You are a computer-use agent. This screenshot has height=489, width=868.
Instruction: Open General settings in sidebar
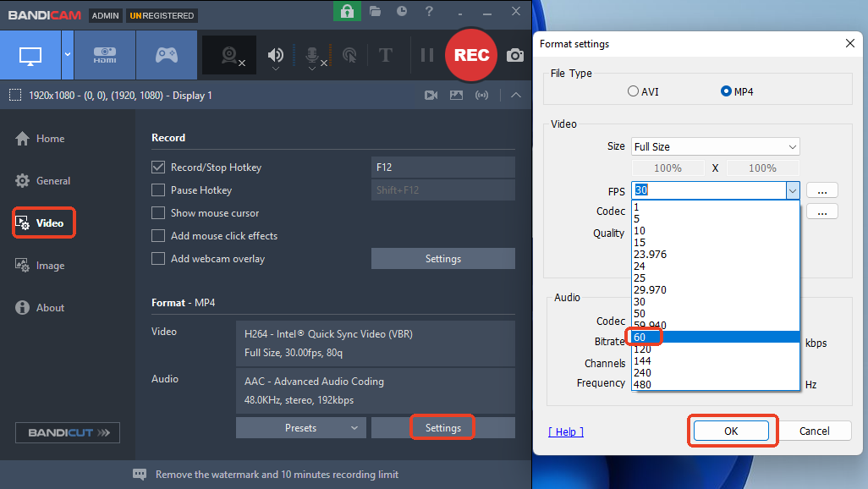tap(42, 180)
